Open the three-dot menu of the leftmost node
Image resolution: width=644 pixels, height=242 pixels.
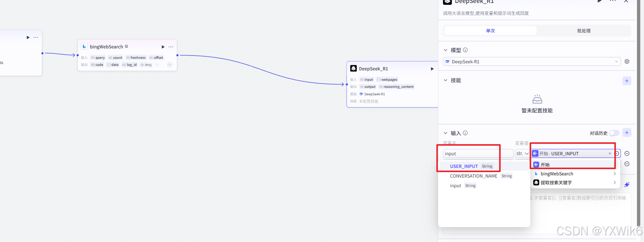pos(36,37)
